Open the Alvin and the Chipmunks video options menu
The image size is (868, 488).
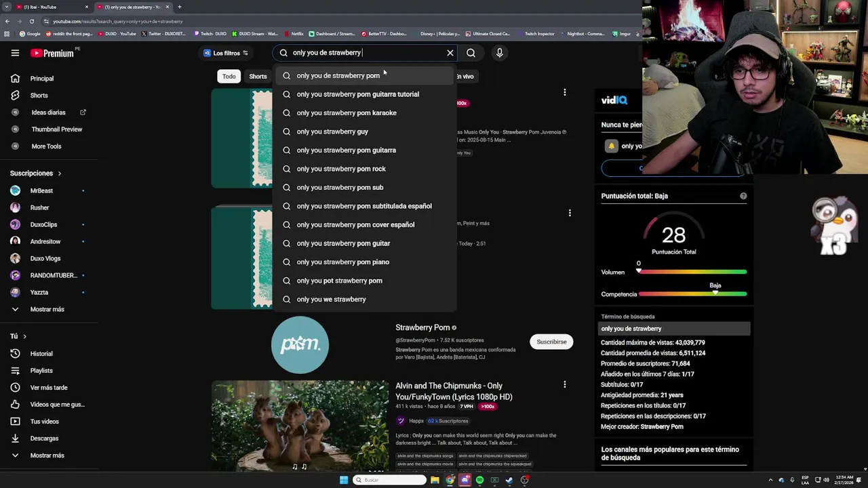click(x=564, y=384)
